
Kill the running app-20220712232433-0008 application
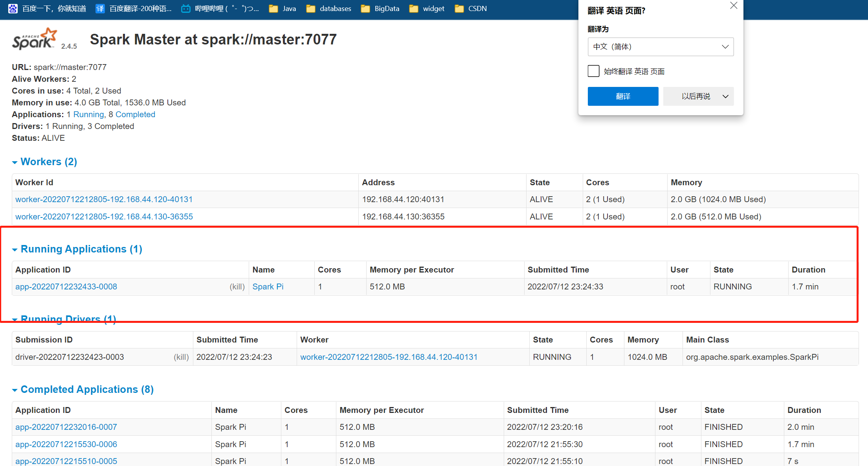point(237,287)
